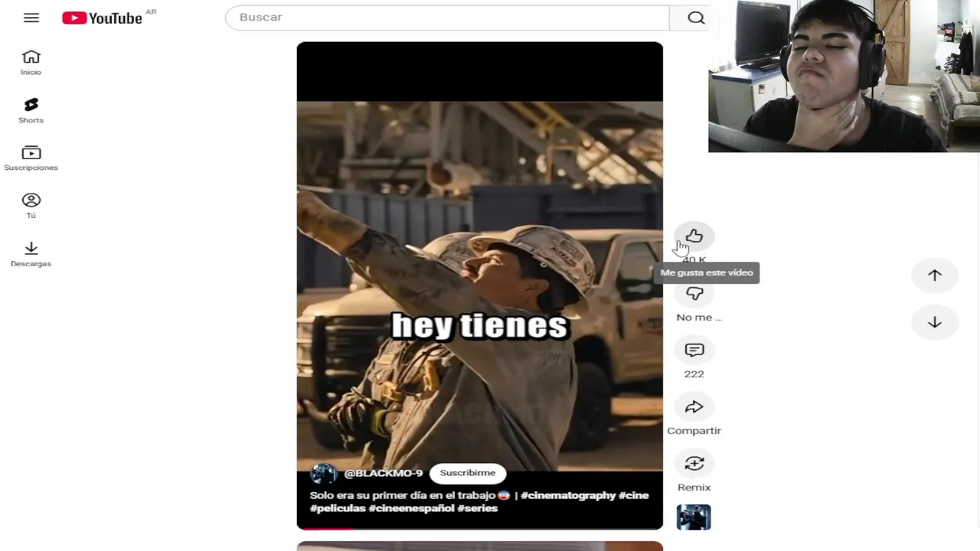Click the YouTube logo
Viewport: 980px width, 551px height.
tap(102, 18)
